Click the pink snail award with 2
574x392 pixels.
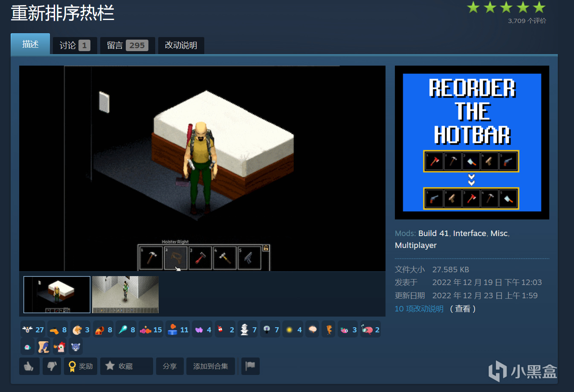371,329
